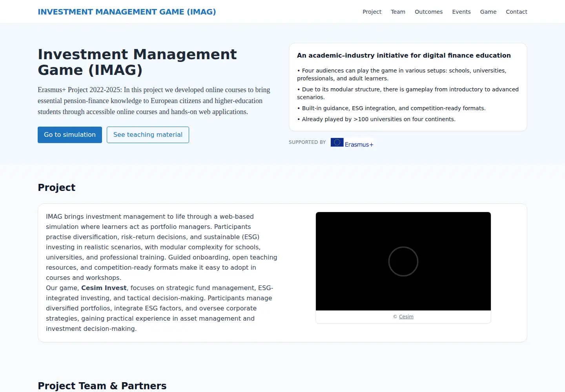This screenshot has width=565, height=392.
Task: Open the Contact nav item
Action: tap(516, 12)
